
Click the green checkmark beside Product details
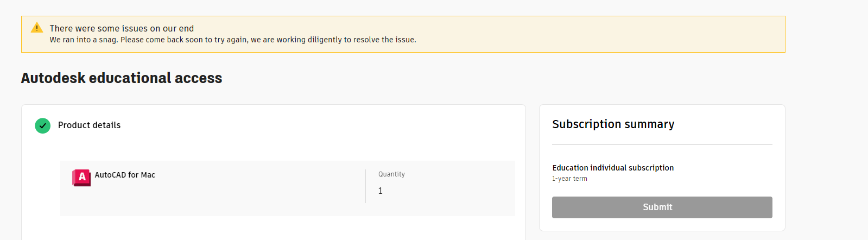coord(42,125)
